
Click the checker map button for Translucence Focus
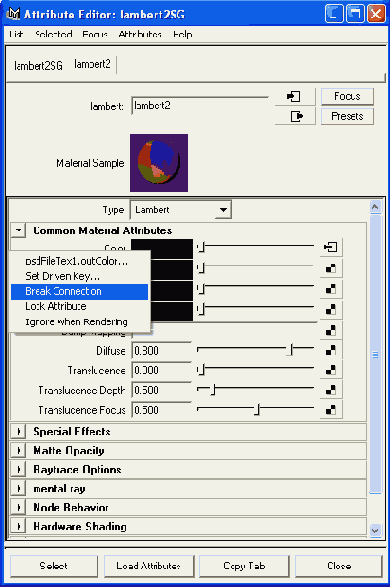click(331, 410)
